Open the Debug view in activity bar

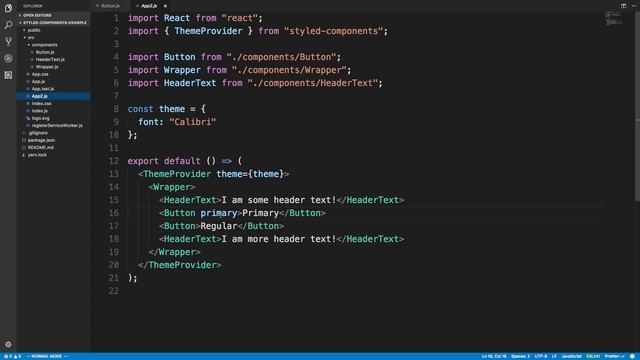[x=8, y=58]
